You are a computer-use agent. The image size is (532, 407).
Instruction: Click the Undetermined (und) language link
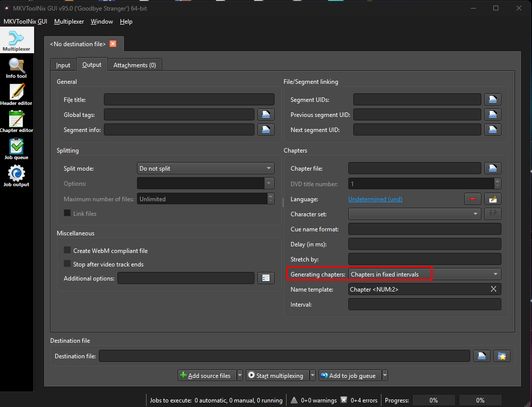pyautogui.click(x=375, y=199)
